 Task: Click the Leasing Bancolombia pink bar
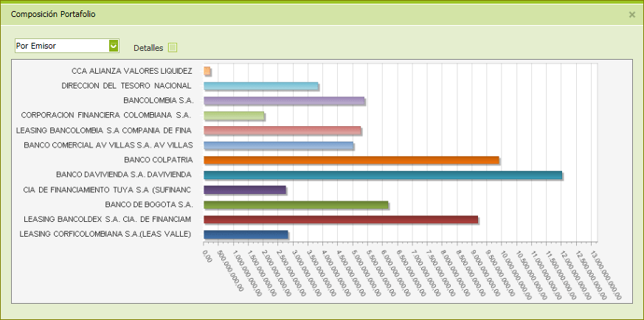pyautogui.click(x=282, y=130)
